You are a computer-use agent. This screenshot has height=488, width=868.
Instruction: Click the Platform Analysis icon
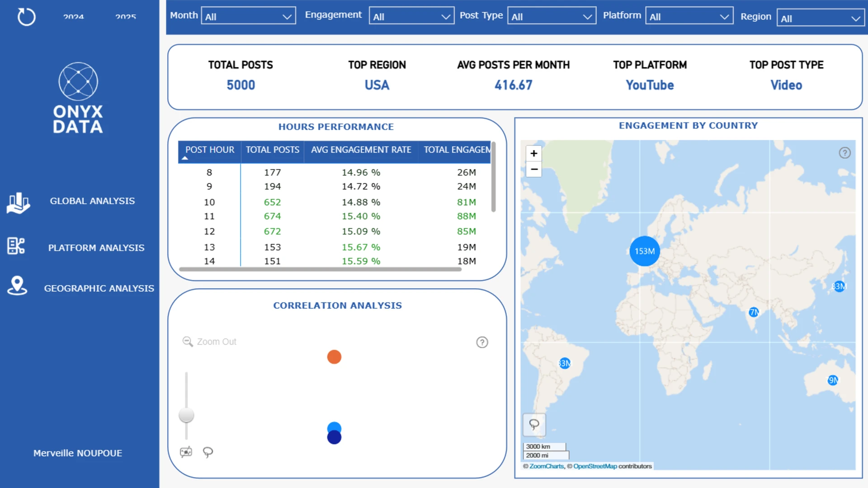click(16, 246)
